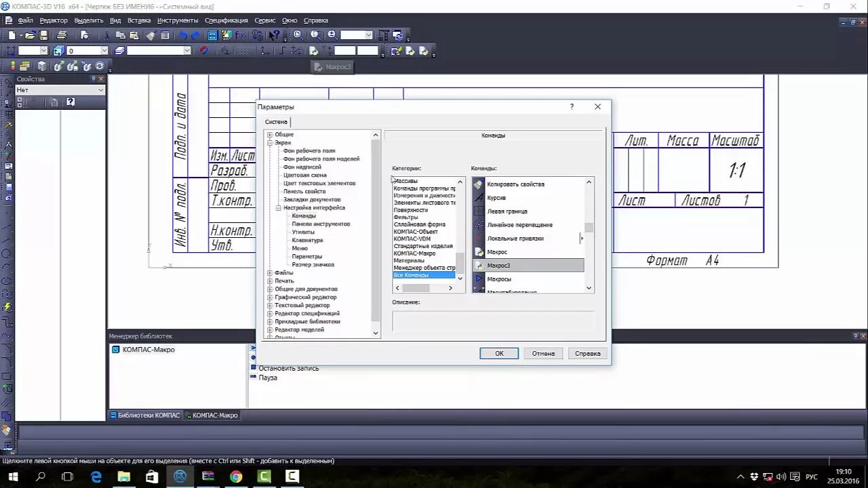The width and height of the screenshot is (868, 488).
Task: Click the Макрос command icon in list
Action: pyautogui.click(x=479, y=252)
